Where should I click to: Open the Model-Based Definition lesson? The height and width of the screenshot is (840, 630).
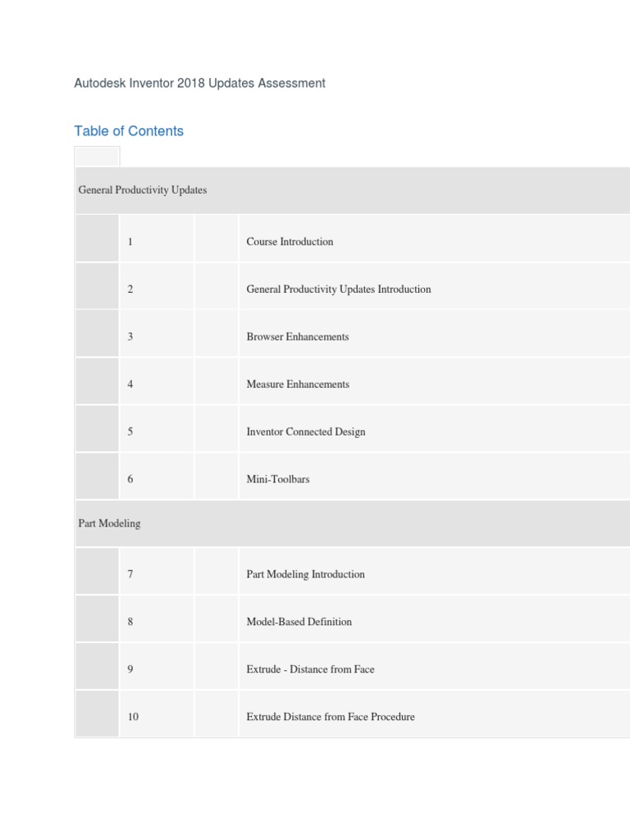(x=299, y=622)
